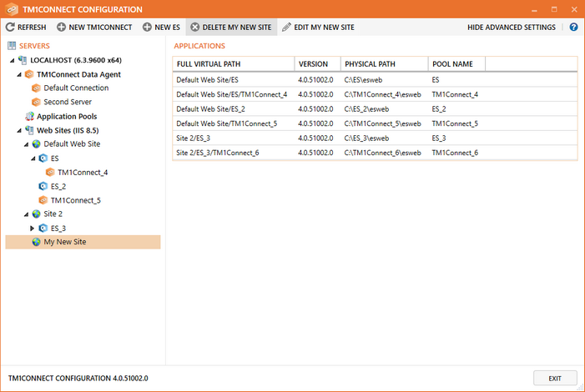Click the Delete My New Site X icon
585x392 pixels.
tap(194, 27)
